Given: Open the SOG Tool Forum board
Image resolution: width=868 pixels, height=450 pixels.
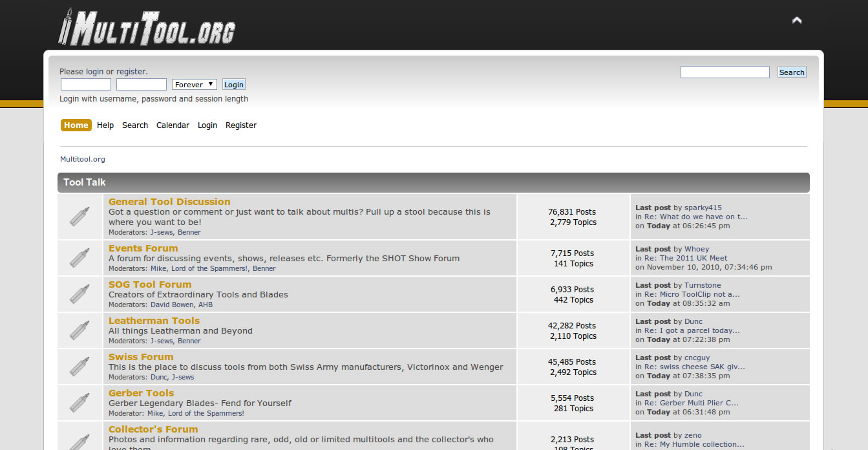Looking at the screenshot, I should point(150,284).
